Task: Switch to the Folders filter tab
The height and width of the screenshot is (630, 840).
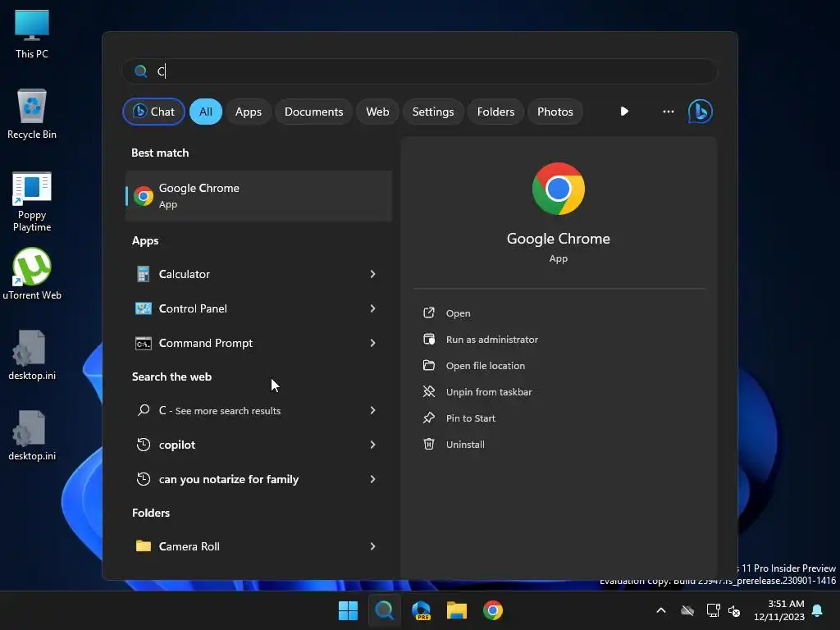Action: 495,112
